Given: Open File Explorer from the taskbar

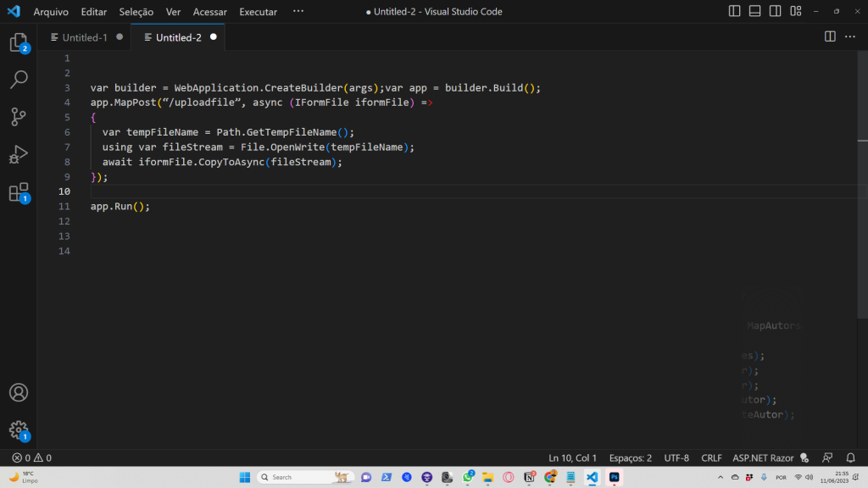Looking at the screenshot, I should click(487, 477).
